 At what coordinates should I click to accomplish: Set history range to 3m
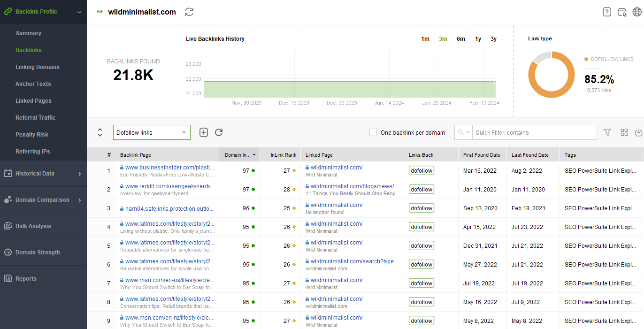[443, 39]
